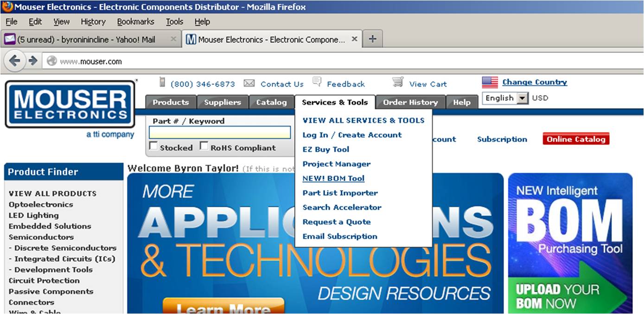Select Email Subscription menu entry
The image size is (644, 314).
[x=340, y=237]
